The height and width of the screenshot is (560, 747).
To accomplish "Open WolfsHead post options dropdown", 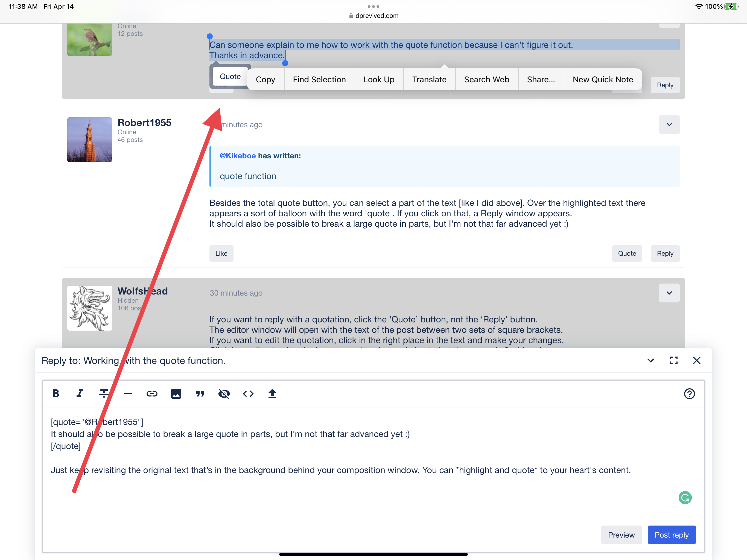I will pyautogui.click(x=669, y=293).
